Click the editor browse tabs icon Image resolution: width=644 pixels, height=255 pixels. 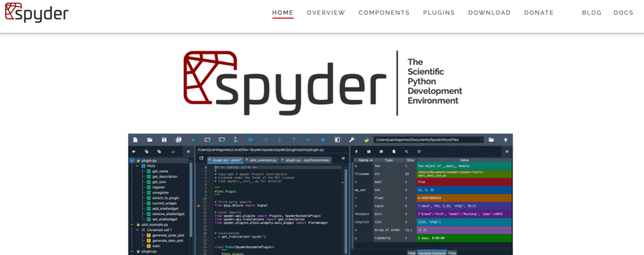pyautogui.click(x=201, y=158)
